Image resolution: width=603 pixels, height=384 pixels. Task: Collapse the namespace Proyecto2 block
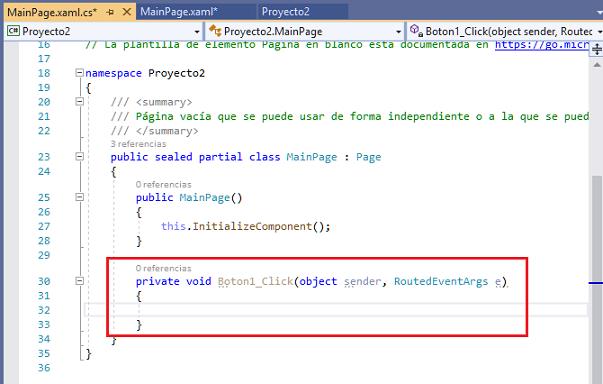pos(79,73)
